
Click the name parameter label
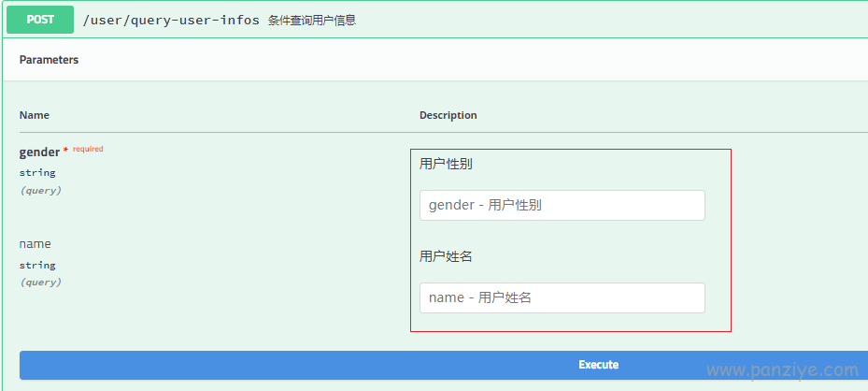(x=35, y=244)
